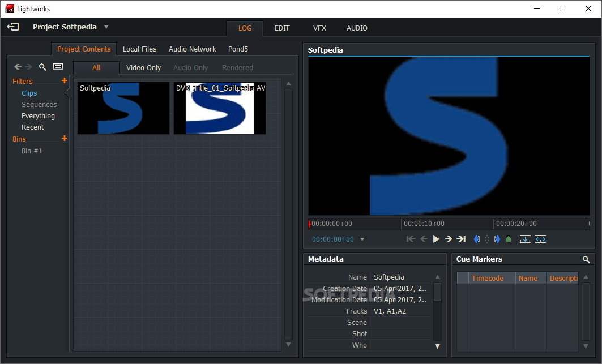Viewport: 602px width, 364px height.
Task: Open the Local Files tab
Action: [139, 49]
